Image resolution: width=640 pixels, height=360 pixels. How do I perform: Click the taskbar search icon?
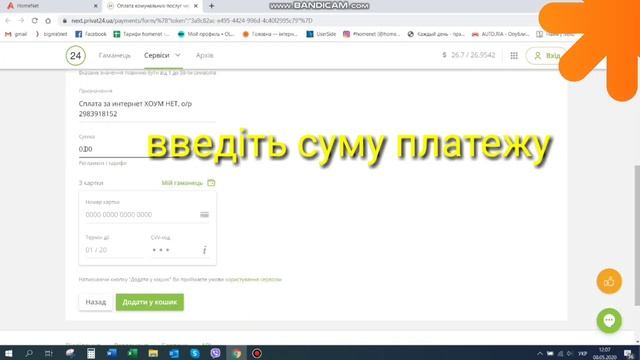coord(29,353)
